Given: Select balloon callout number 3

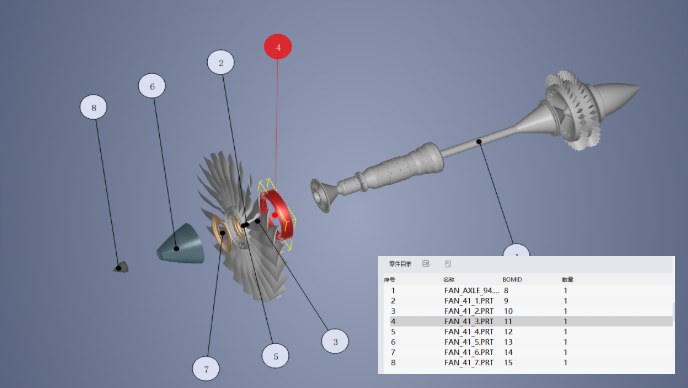Looking at the screenshot, I should click(x=335, y=341).
